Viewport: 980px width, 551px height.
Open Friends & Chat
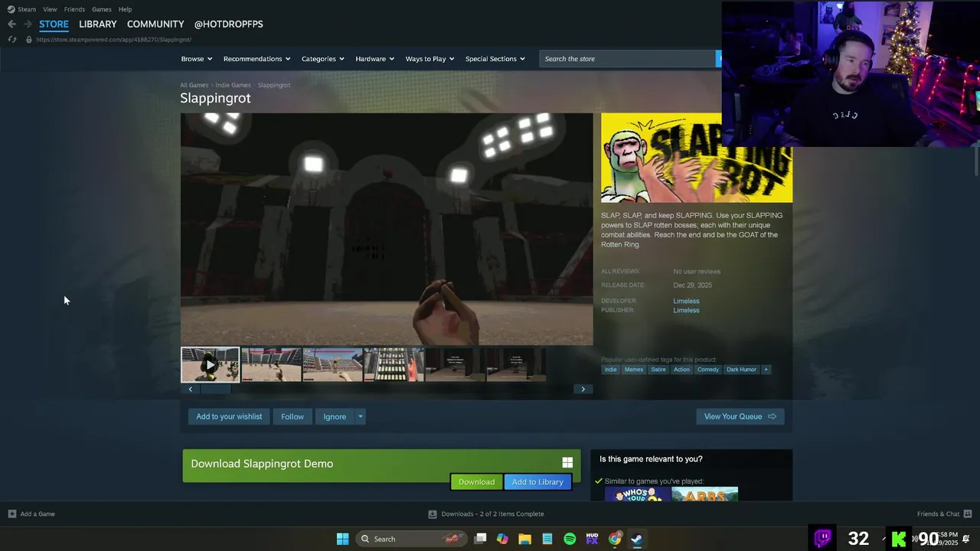point(944,514)
